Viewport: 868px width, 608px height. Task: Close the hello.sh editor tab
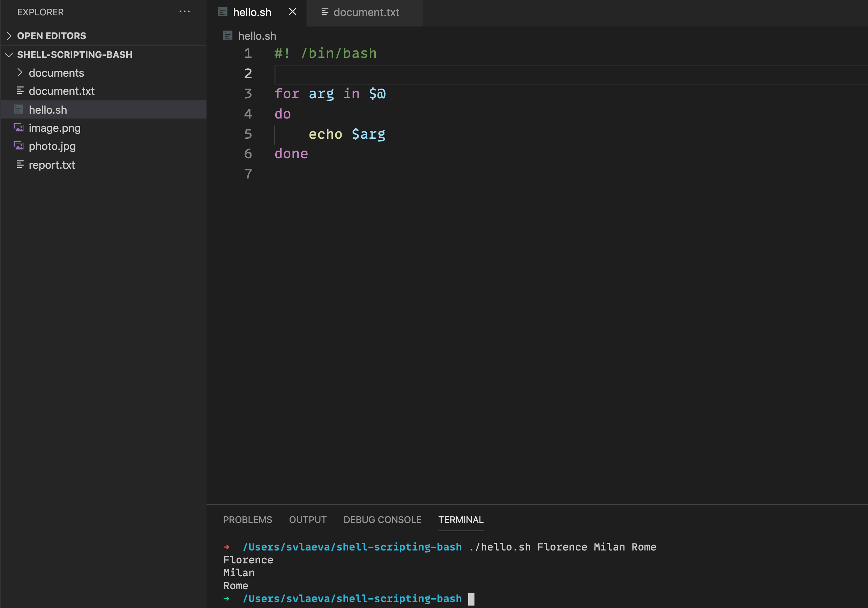point(293,12)
